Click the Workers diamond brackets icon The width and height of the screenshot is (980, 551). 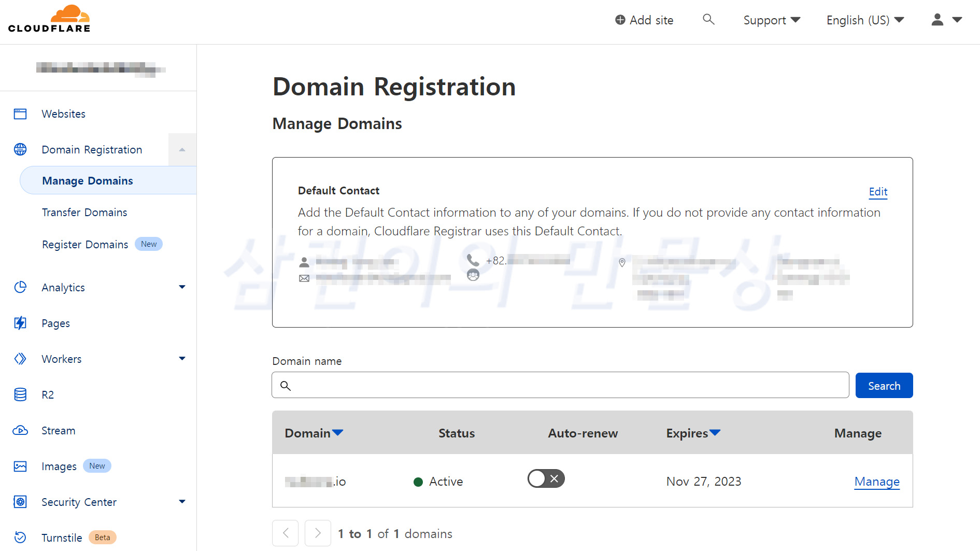tap(20, 359)
